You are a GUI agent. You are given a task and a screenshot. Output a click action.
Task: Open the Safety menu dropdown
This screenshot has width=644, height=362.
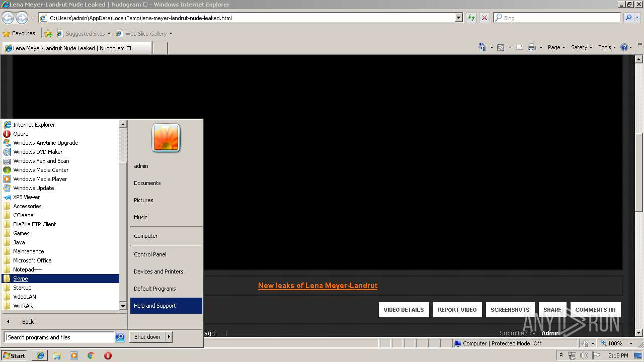tap(581, 47)
